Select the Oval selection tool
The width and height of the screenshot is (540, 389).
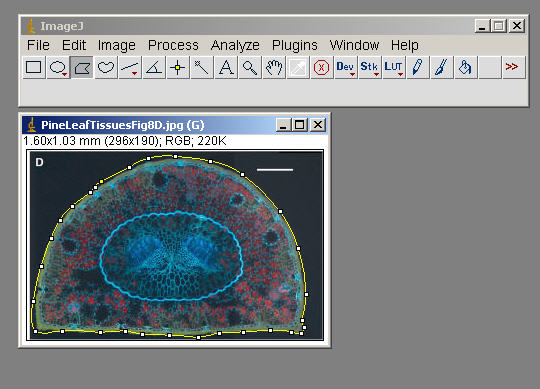click(x=58, y=67)
